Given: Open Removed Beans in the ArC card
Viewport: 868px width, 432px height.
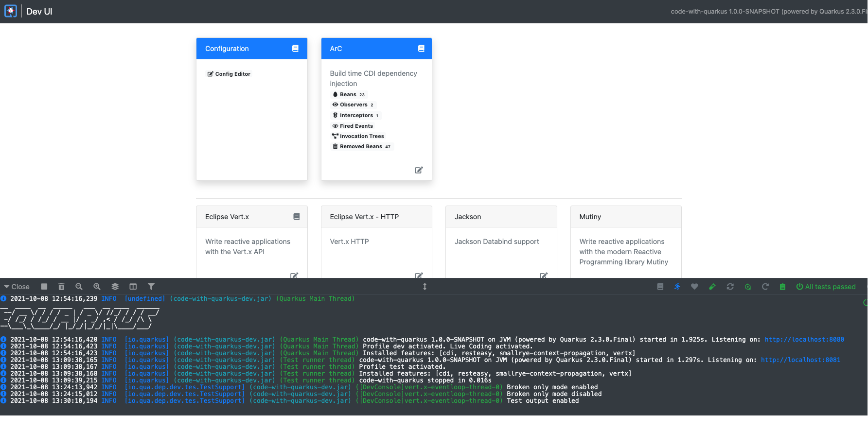Looking at the screenshot, I should point(361,146).
